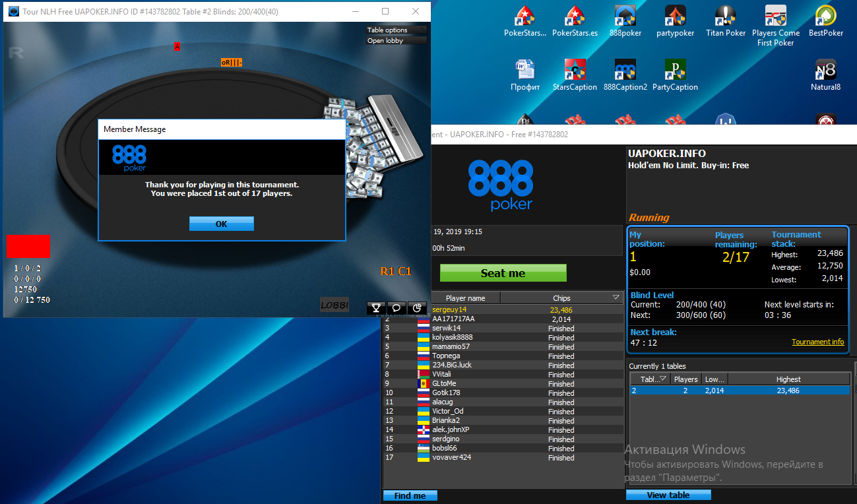Click the View table button

(x=668, y=495)
